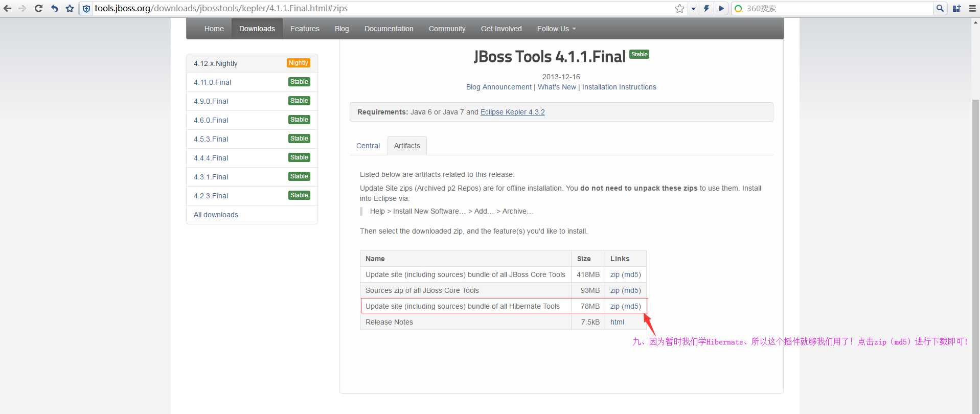Open the What's New link
Image resolution: width=980 pixels, height=414 pixels.
point(557,87)
